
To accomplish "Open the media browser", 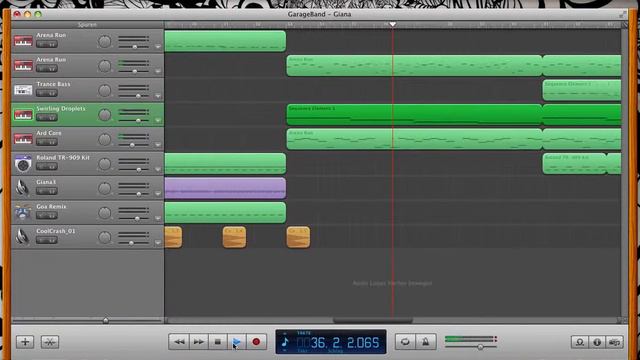I will click(615, 342).
